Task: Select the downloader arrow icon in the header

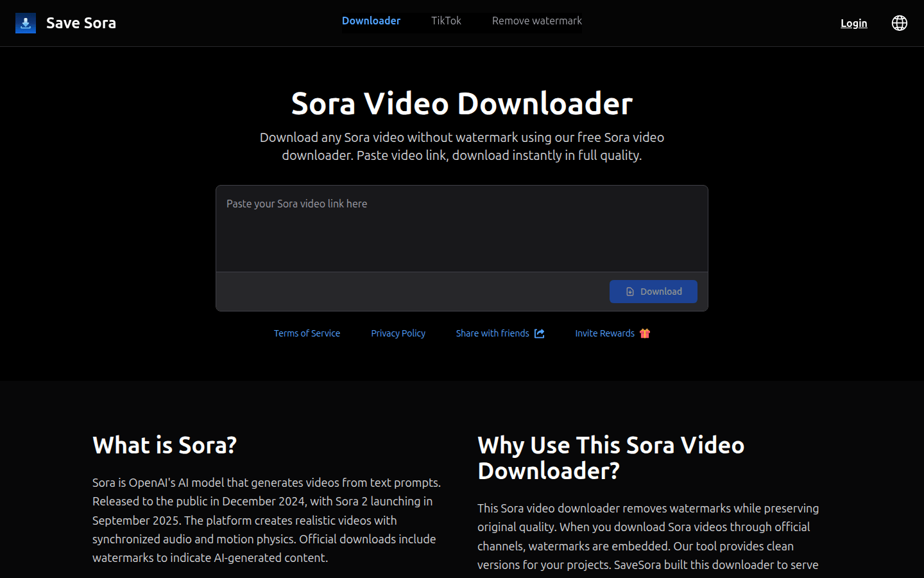Action: (x=25, y=22)
